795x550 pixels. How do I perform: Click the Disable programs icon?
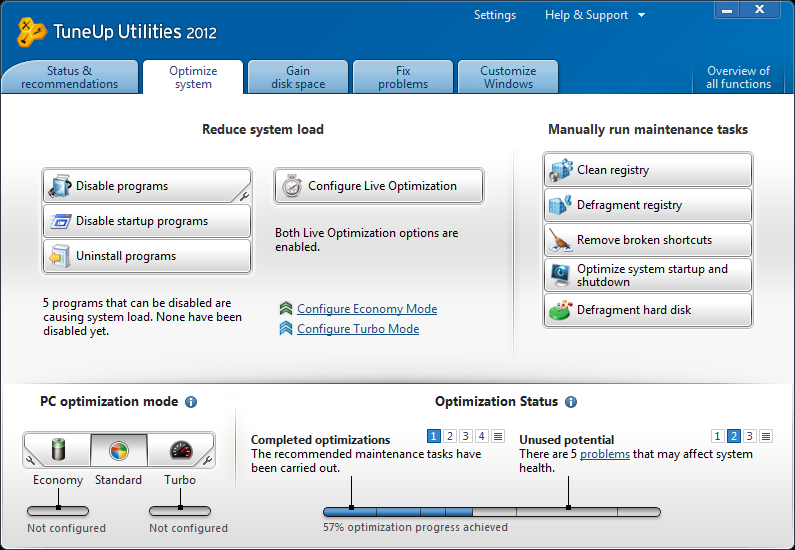coord(60,186)
